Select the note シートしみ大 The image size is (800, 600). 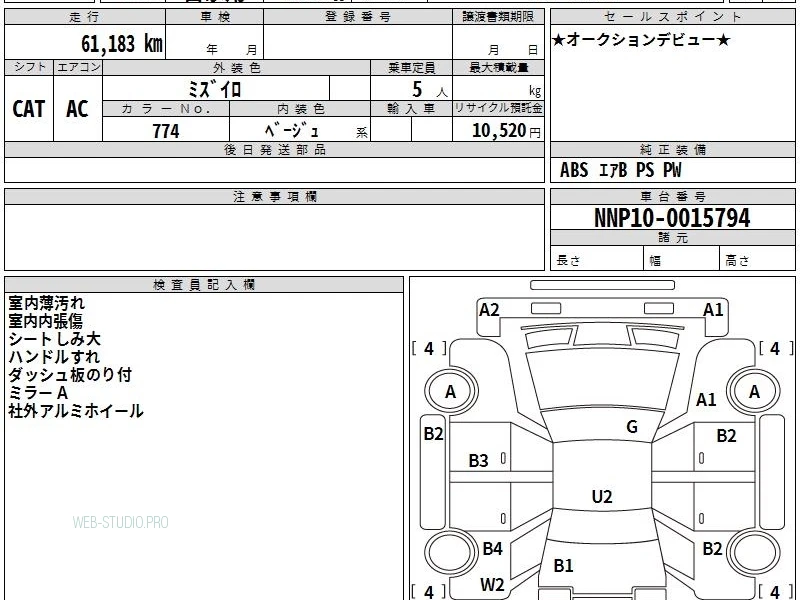(55, 339)
